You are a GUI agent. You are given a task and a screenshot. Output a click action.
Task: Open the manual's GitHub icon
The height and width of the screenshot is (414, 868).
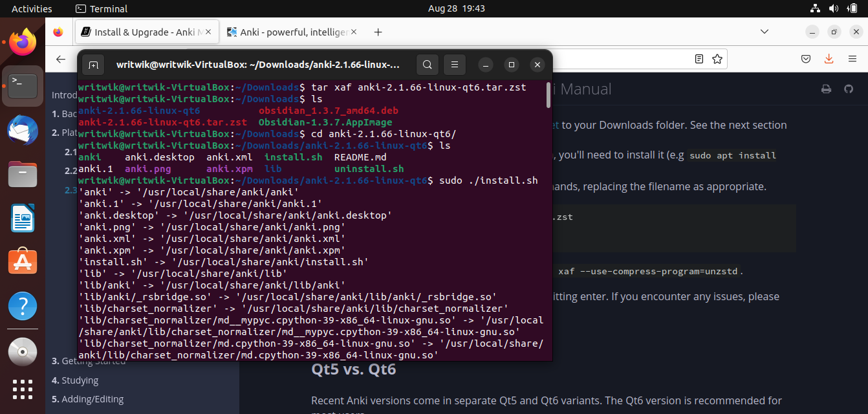pyautogui.click(x=849, y=89)
